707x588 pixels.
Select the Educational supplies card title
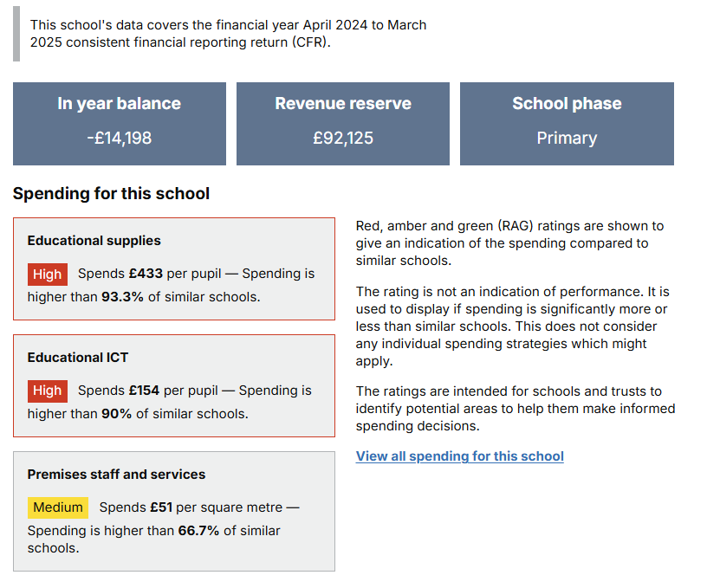(94, 241)
